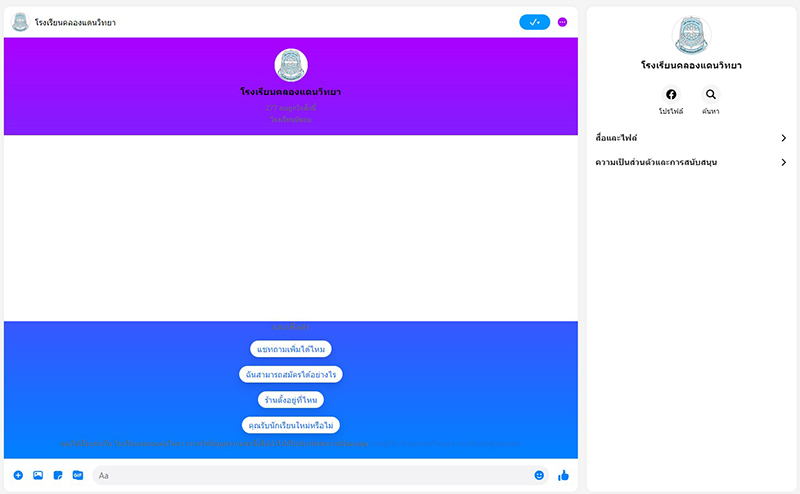Click the blue checkmark button in header
This screenshot has height=494, width=800.
coord(534,22)
